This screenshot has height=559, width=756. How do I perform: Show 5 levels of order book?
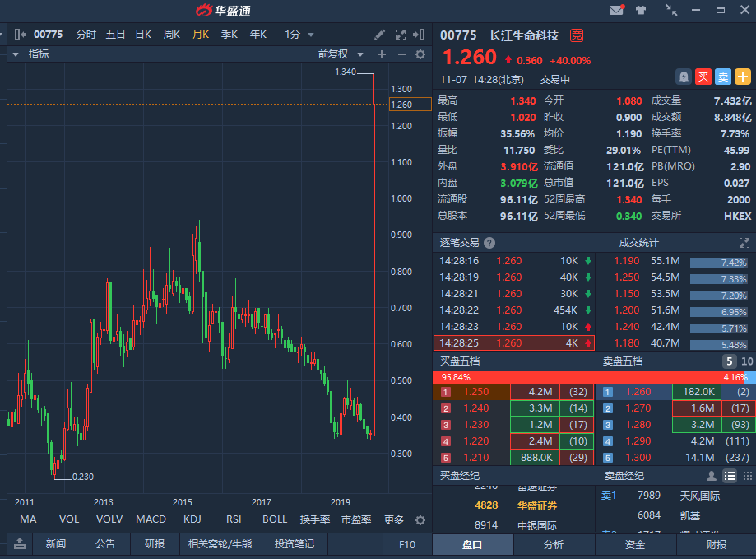coord(730,361)
